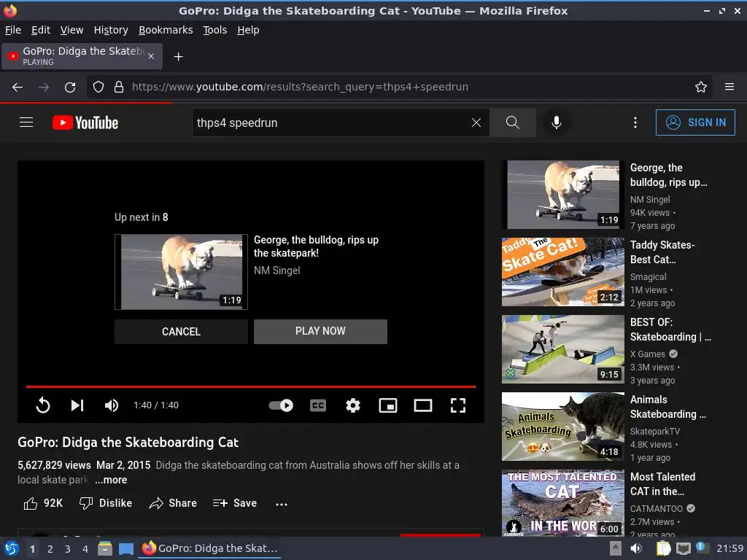
Task: Bookmark this page with the star
Action: click(x=701, y=87)
